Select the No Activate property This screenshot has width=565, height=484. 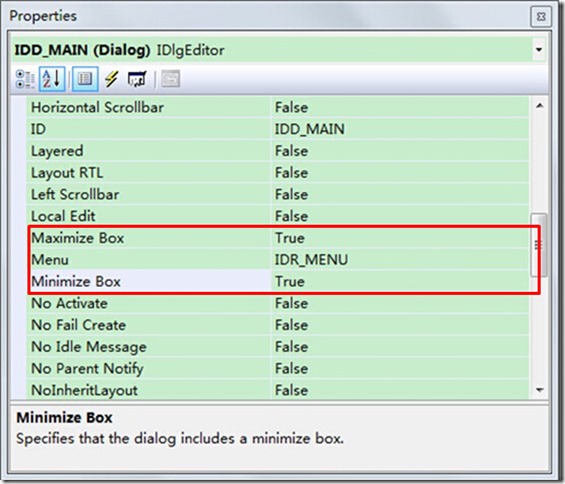coord(148,303)
